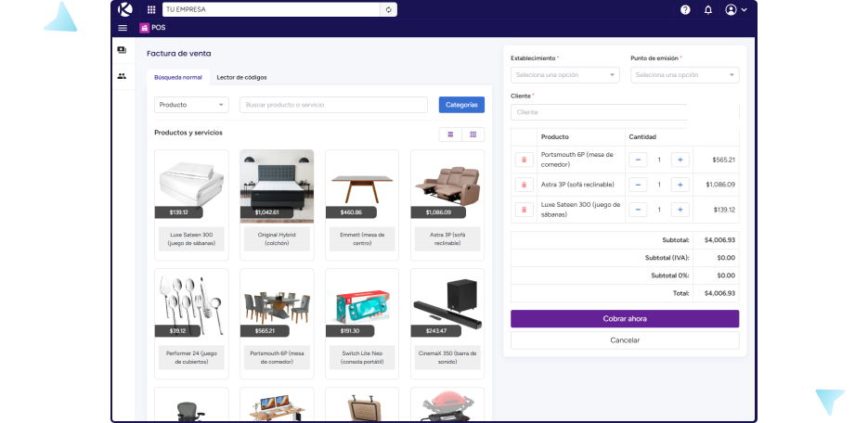The height and width of the screenshot is (423, 868).
Task: Increase quantity of Luxe Sateen 300
Action: coord(680,210)
